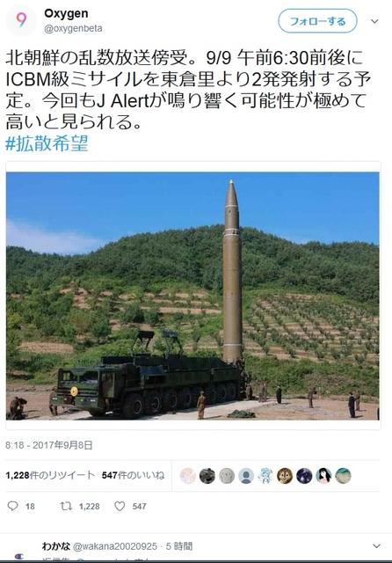392x563 pixels.
Task: Click the フォローする follow button
Action: coord(317,21)
